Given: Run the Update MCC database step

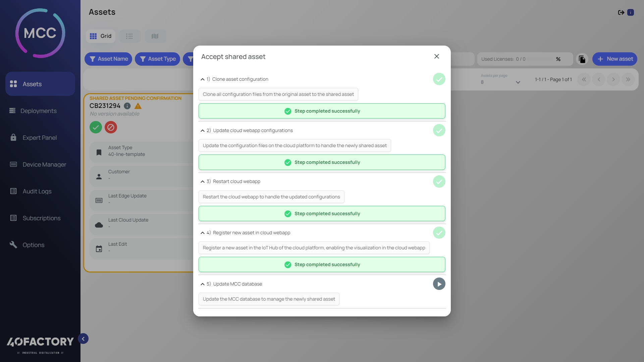Looking at the screenshot, I should click(x=439, y=284).
